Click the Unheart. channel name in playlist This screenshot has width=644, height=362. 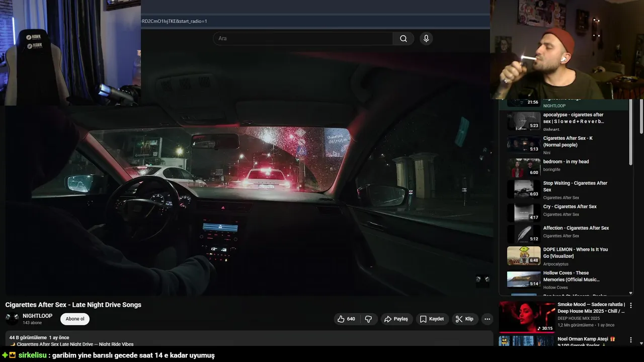551,129
